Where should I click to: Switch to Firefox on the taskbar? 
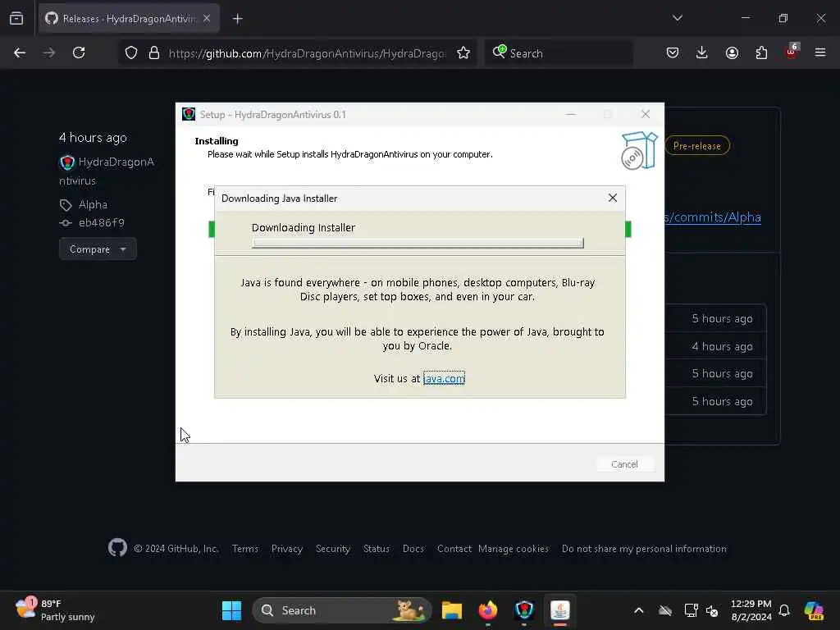(488, 610)
